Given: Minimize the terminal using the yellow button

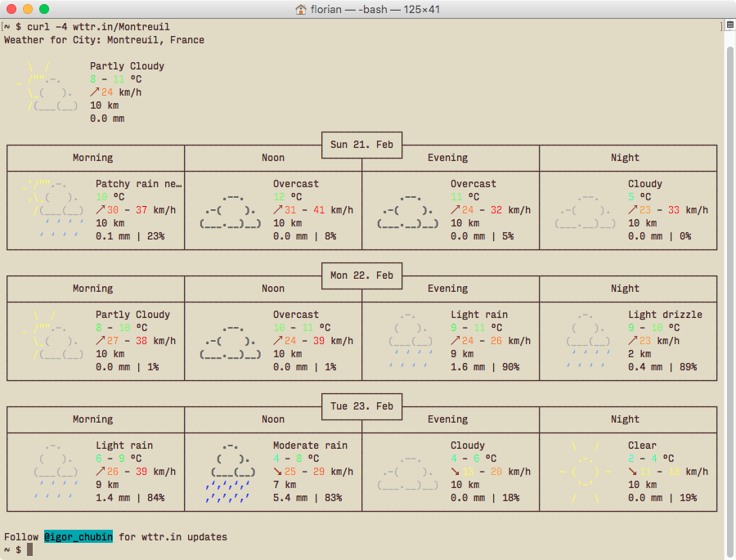Looking at the screenshot, I should click(28, 9).
